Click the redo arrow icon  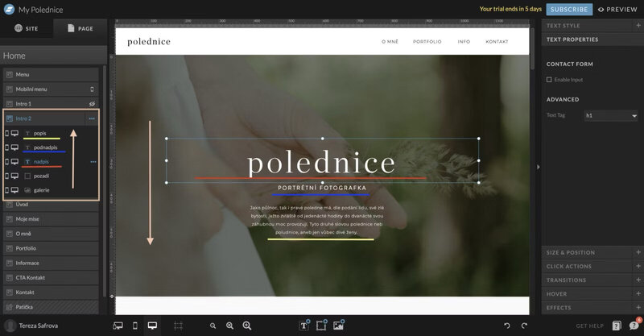[524, 326]
